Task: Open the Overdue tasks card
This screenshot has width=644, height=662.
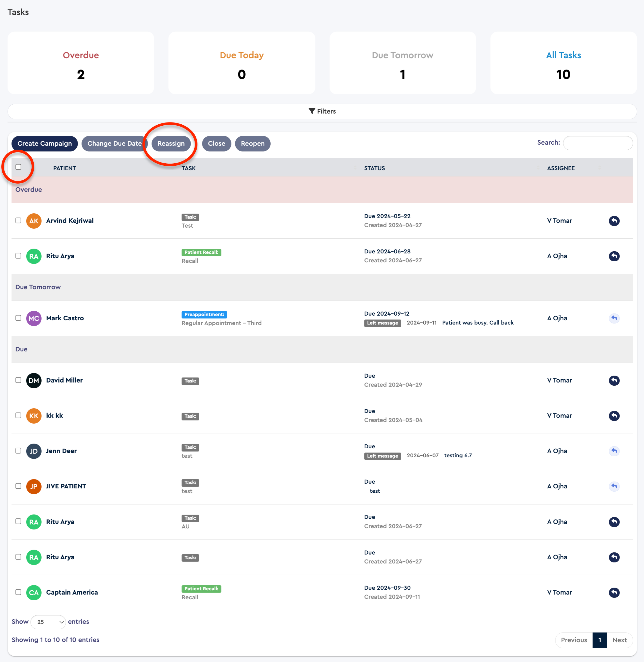Action: point(81,63)
